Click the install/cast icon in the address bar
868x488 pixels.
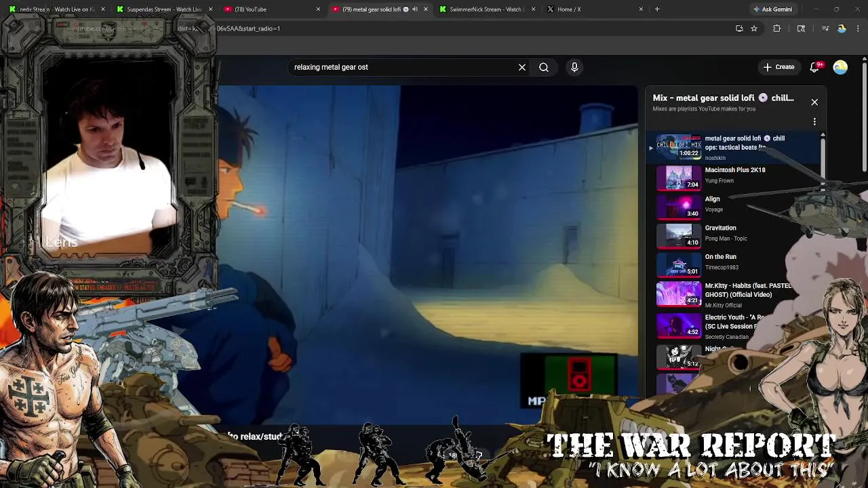coord(739,28)
